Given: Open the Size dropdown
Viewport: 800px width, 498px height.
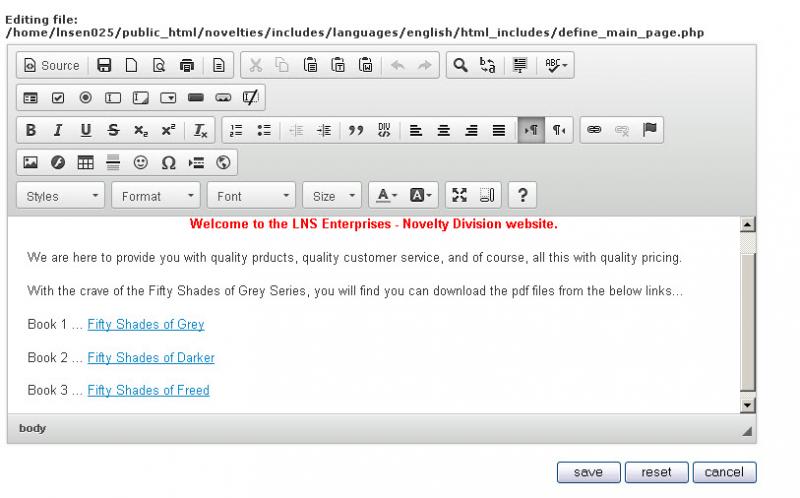Looking at the screenshot, I should click(332, 196).
